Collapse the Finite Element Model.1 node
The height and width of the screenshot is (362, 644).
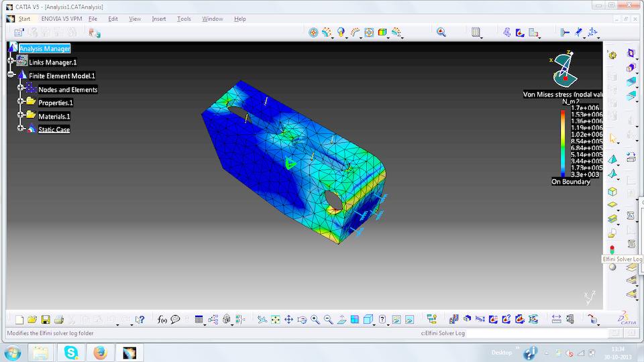[11, 74]
